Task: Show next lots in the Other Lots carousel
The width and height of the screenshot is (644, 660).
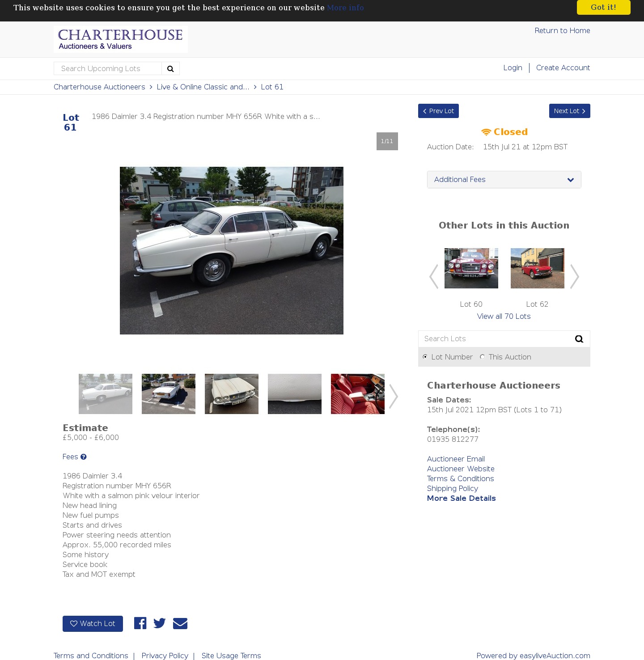Action: [x=575, y=276]
